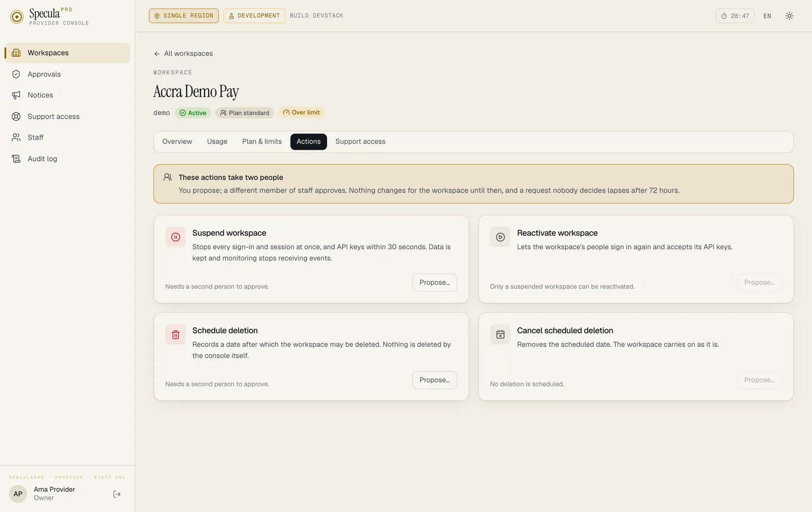The width and height of the screenshot is (812, 512).
Task: Click the 'These actions take two people' heading
Action: pyautogui.click(x=231, y=177)
